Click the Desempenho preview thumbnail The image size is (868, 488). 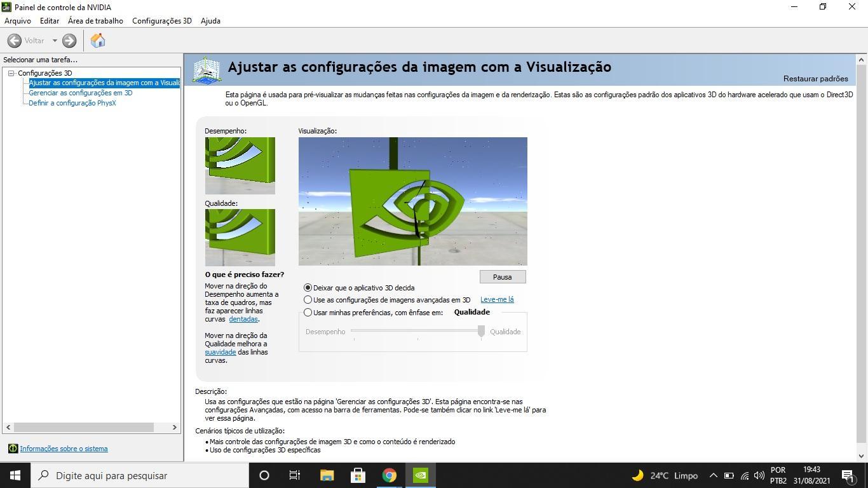coord(240,166)
